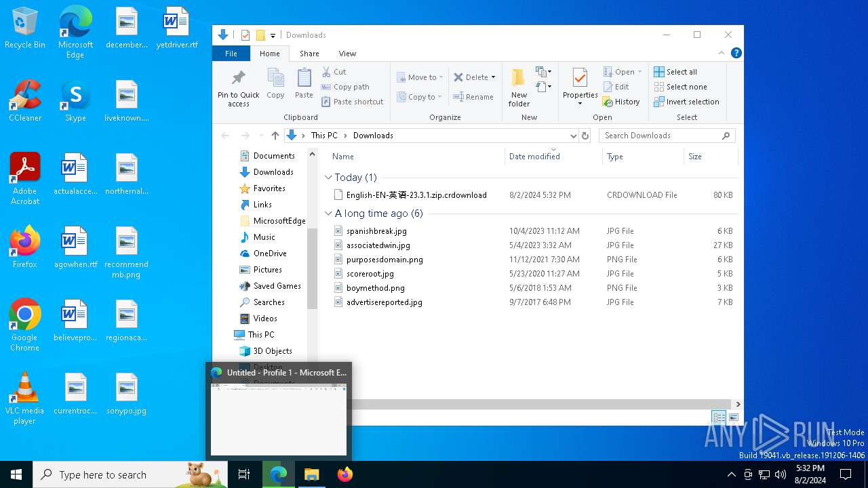Select OneDrive in navigation pane
The image size is (868, 488).
(x=270, y=253)
